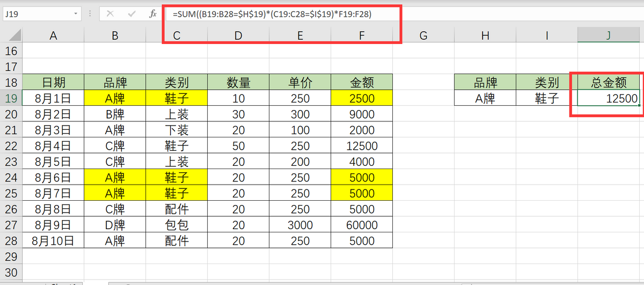This screenshot has height=285, width=644.
Task: Select row 17 header
Action: (11, 67)
